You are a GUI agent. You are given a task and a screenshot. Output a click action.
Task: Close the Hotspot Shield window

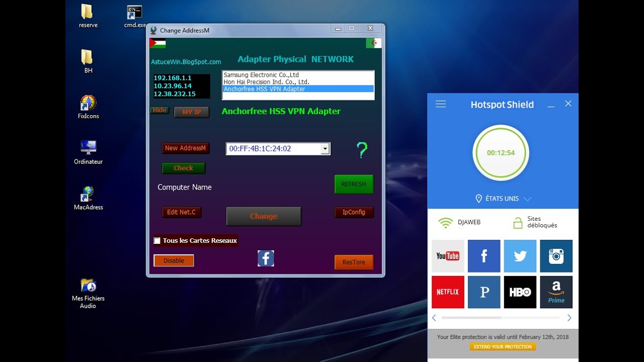click(568, 104)
